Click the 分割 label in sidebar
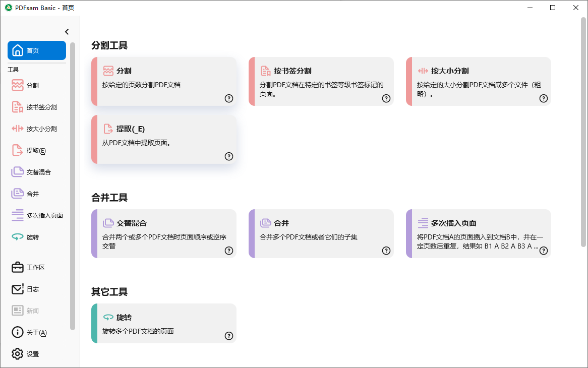Screen dimensions: 588x368 (x=33, y=85)
